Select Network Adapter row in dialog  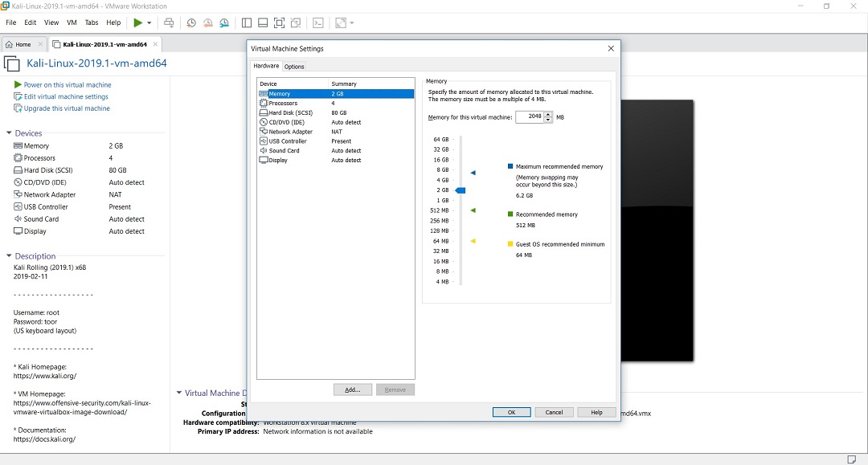tap(336, 132)
